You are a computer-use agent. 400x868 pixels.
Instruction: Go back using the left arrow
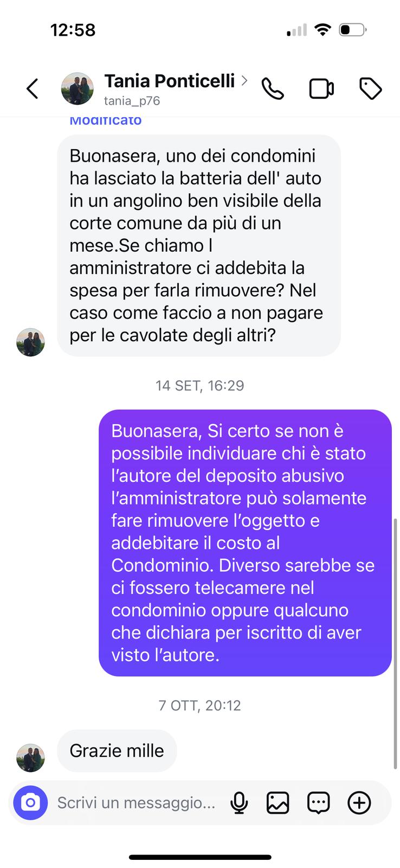[33, 89]
